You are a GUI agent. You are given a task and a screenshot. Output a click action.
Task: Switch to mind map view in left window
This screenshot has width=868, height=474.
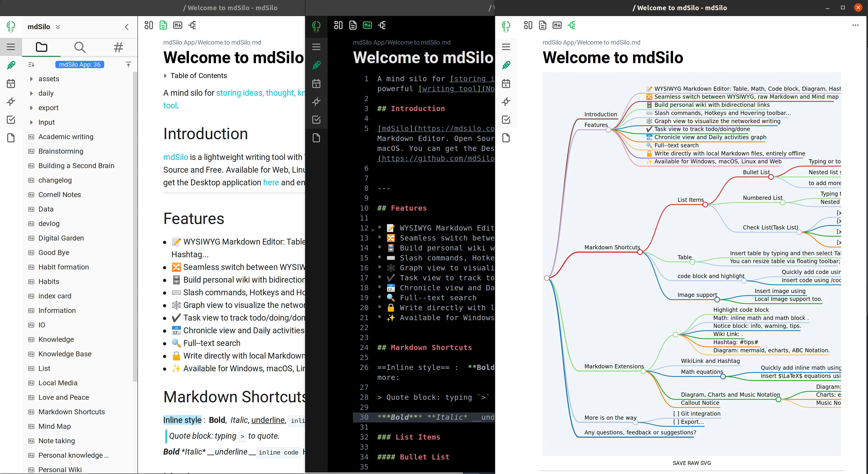192,25
